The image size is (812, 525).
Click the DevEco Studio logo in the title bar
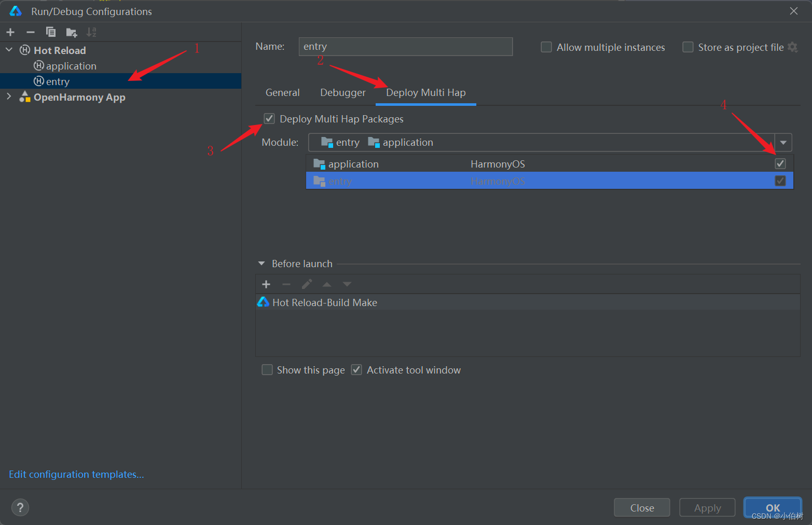click(16, 11)
